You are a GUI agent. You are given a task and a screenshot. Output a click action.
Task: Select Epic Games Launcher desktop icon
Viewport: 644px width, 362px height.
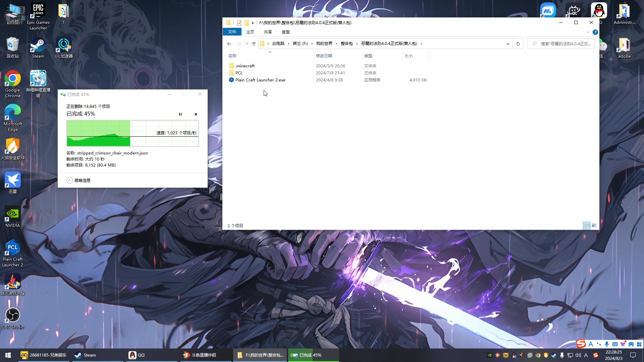pyautogui.click(x=38, y=16)
